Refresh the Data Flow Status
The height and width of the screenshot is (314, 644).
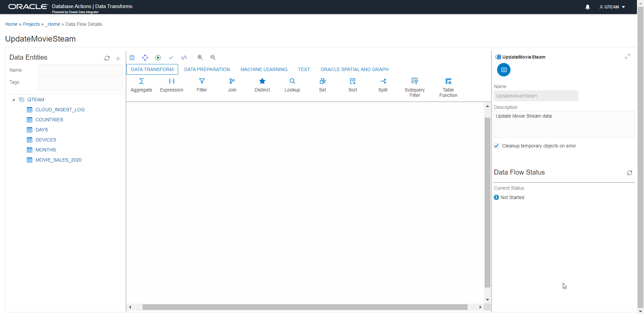click(630, 173)
